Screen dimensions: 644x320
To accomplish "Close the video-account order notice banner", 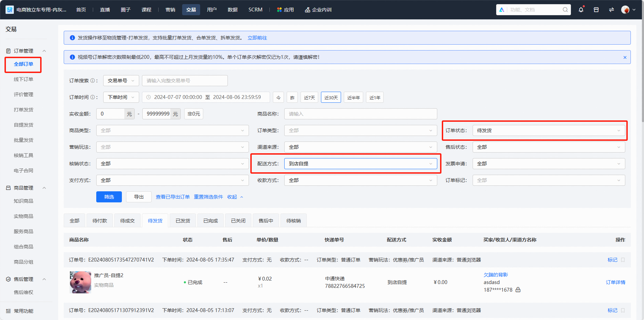I will (x=625, y=57).
